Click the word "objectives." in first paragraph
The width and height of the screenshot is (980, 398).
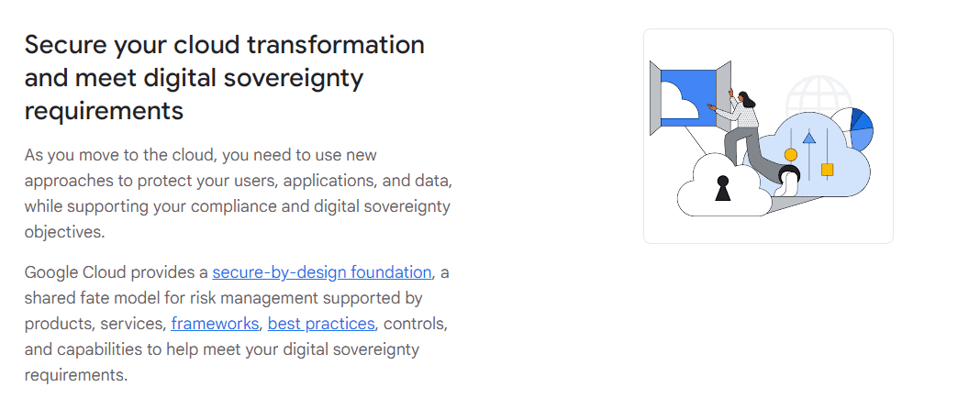pos(64,232)
